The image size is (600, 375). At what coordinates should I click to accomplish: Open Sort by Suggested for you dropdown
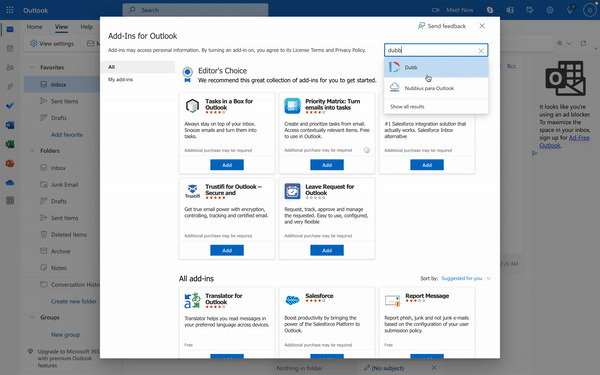click(466, 278)
